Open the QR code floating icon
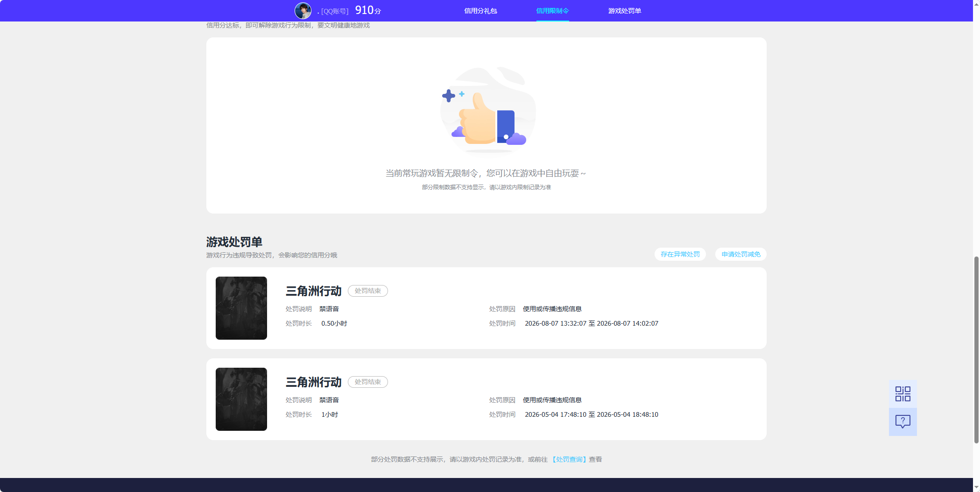Viewport: 980px width, 492px height. tap(902, 394)
